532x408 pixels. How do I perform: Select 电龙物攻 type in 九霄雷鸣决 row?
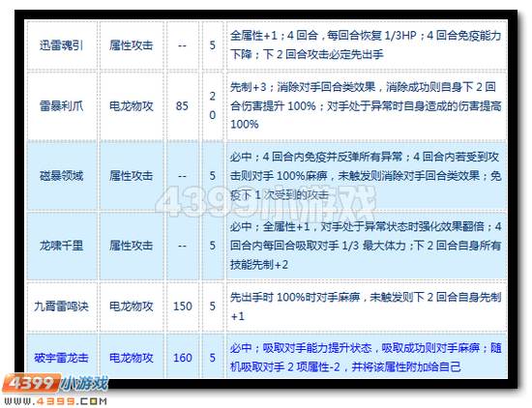[131, 306]
